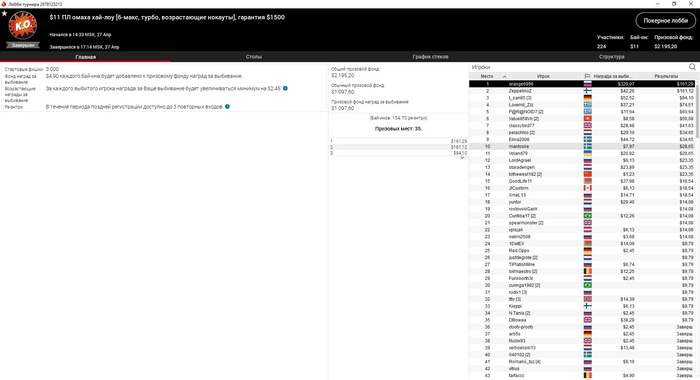Toggle the sort arrow on the Место column

click(x=504, y=76)
